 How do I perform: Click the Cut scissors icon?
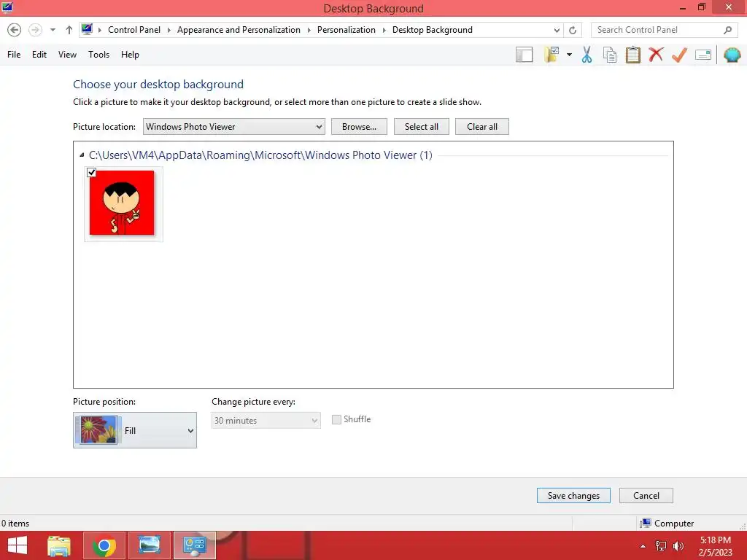click(587, 55)
